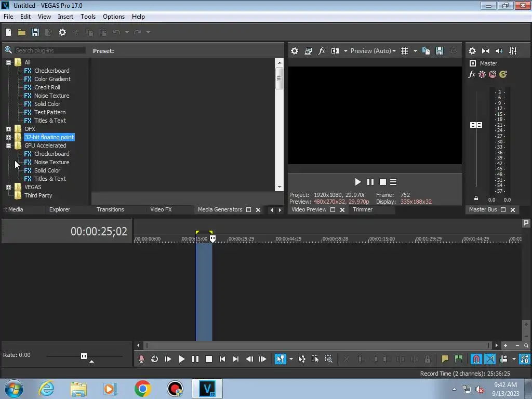The width and height of the screenshot is (532, 399).
Task: Open overlays grid dropdown arrow
Action: pyautogui.click(x=415, y=51)
